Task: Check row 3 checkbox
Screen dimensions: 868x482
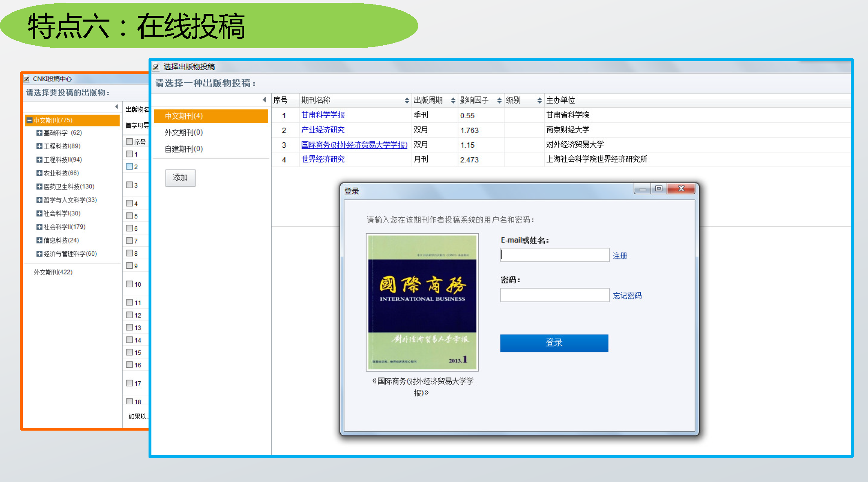Action: pos(129,185)
